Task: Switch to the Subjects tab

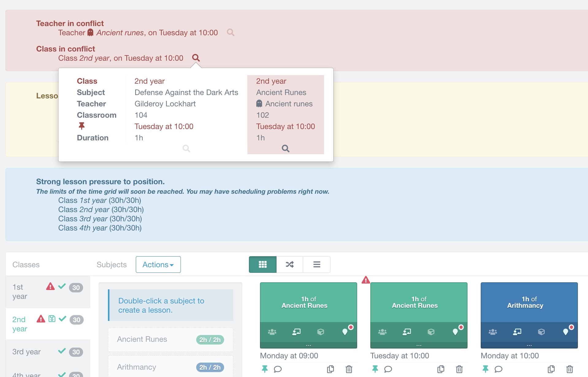Action: coord(112,264)
